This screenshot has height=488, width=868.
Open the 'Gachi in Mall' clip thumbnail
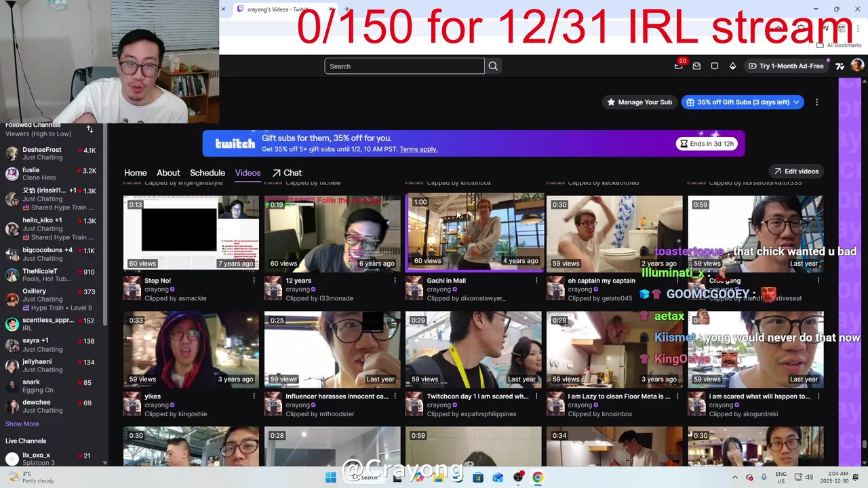[x=475, y=232]
